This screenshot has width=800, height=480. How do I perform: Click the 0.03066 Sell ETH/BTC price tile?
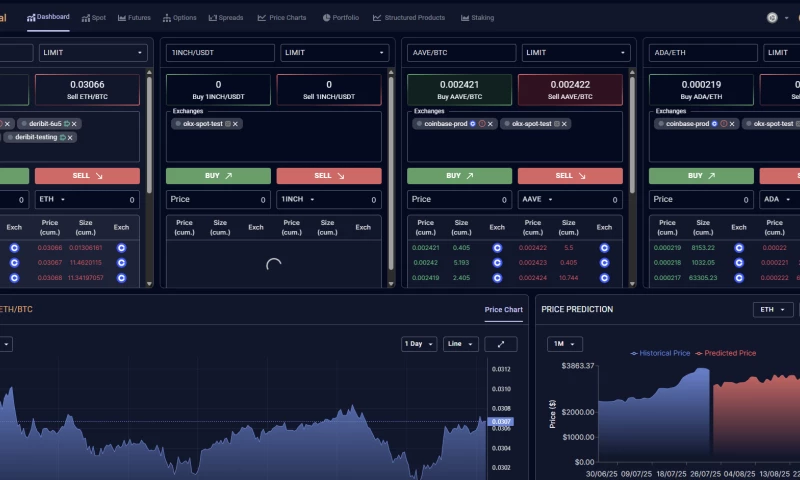(87, 90)
